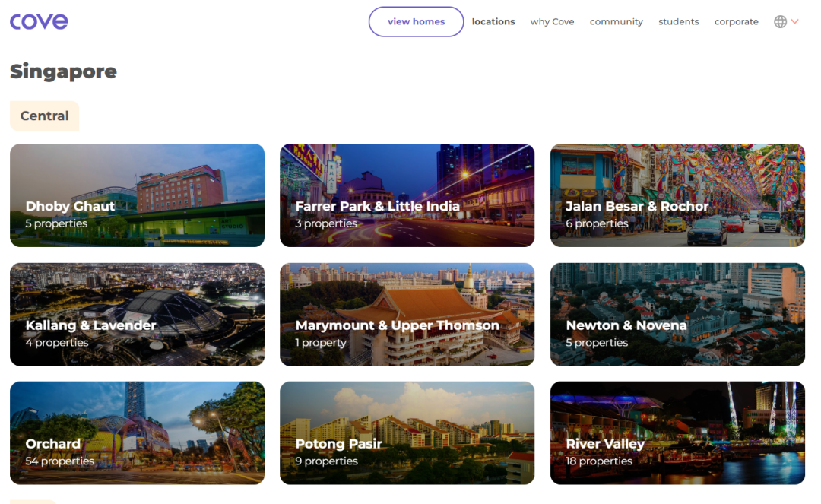The image size is (821, 504).
Task: Open the Dhoby Ghaut location card
Action: click(x=137, y=195)
